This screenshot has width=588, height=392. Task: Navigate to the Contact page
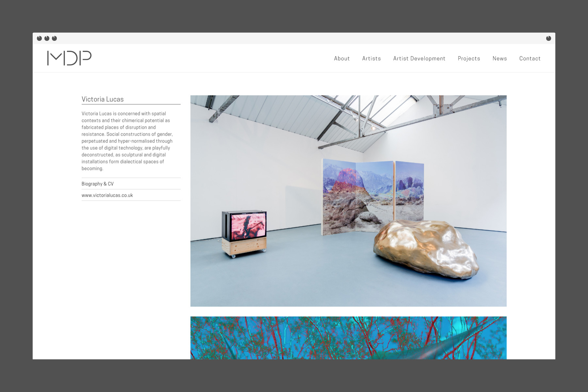(530, 58)
